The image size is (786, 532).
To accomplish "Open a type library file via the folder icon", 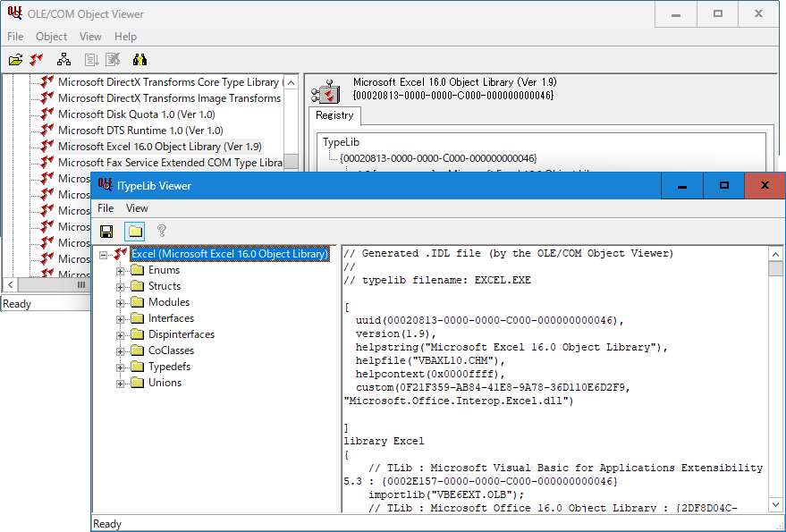I will tap(16, 59).
